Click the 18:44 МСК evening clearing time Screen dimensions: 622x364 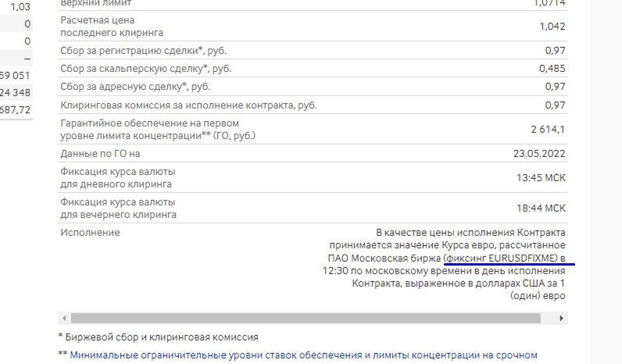pyautogui.click(x=541, y=208)
